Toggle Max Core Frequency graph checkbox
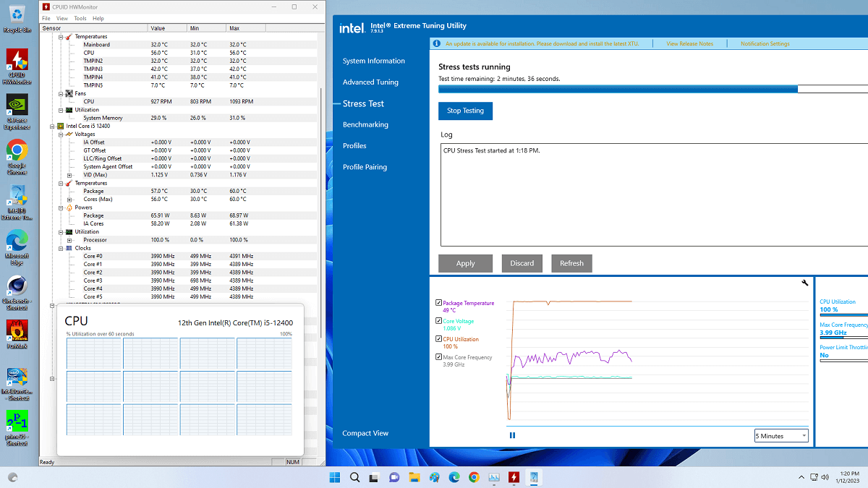 point(439,357)
